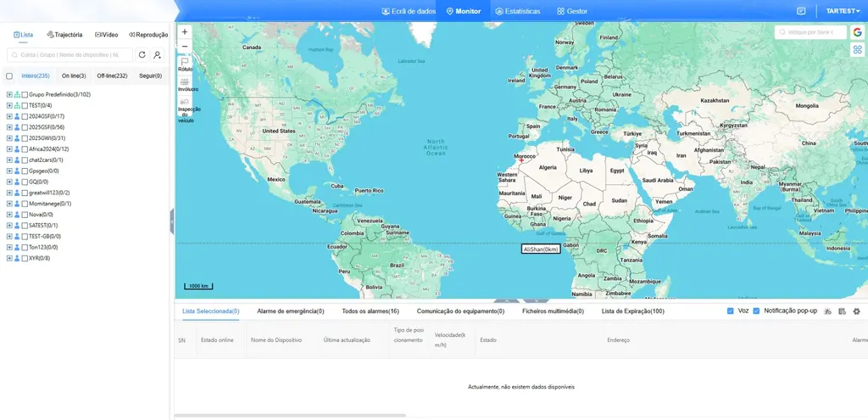Open the messages icon in top bar
This screenshot has width=868, height=420.
click(800, 11)
